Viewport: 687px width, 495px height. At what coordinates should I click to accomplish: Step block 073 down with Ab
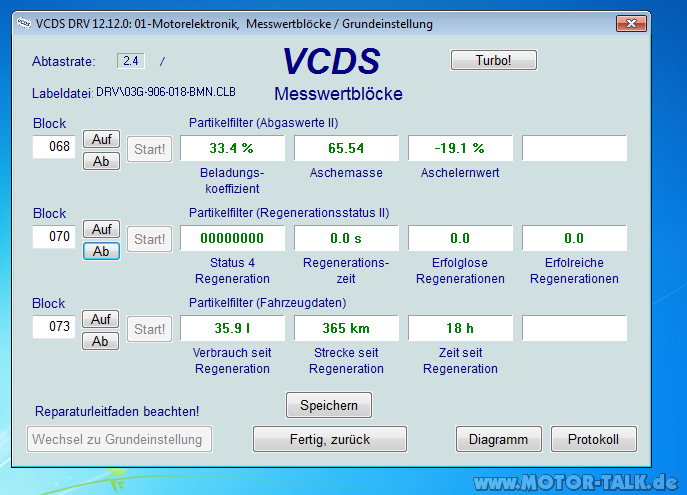click(100, 341)
